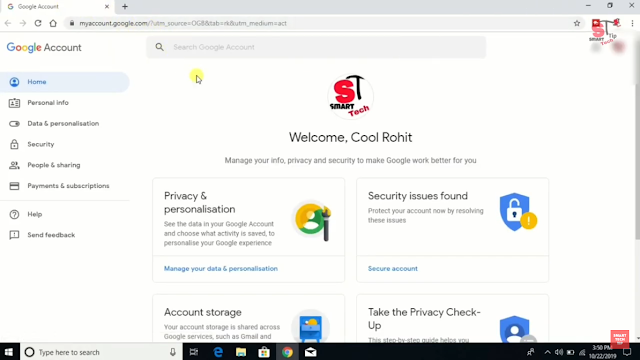Click the People & sharing icon
The width and height of the screenshot is (640, 360).
pos(14,165)
